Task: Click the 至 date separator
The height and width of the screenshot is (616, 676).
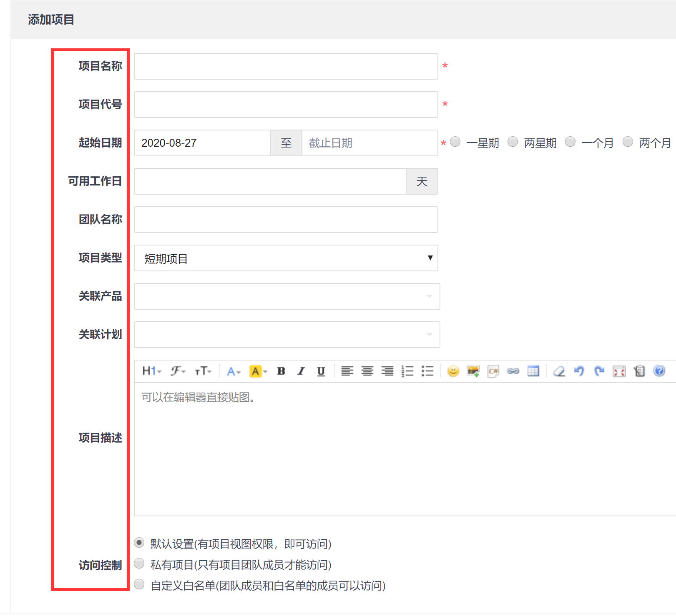Action: coord(286,143)
